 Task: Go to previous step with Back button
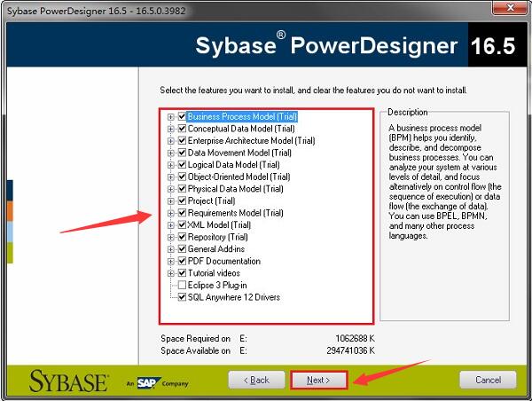point(257,380)
